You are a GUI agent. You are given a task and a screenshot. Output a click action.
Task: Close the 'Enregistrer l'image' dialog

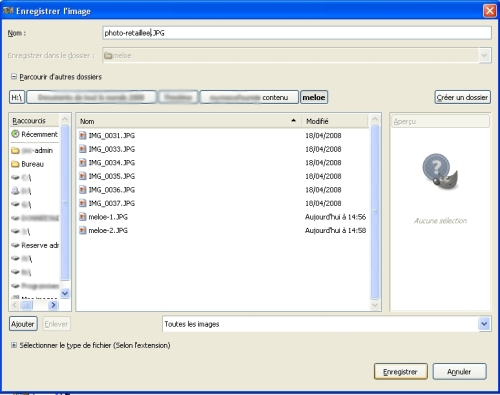point(490,11)
